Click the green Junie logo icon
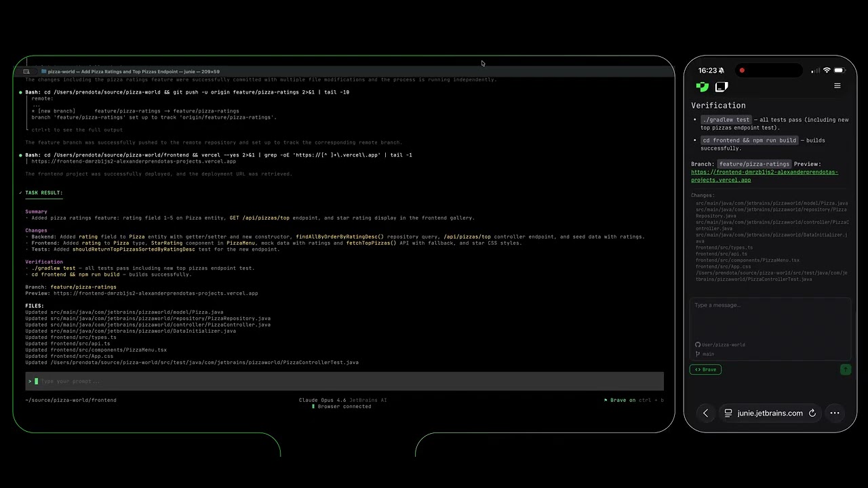 click(703, 87)
